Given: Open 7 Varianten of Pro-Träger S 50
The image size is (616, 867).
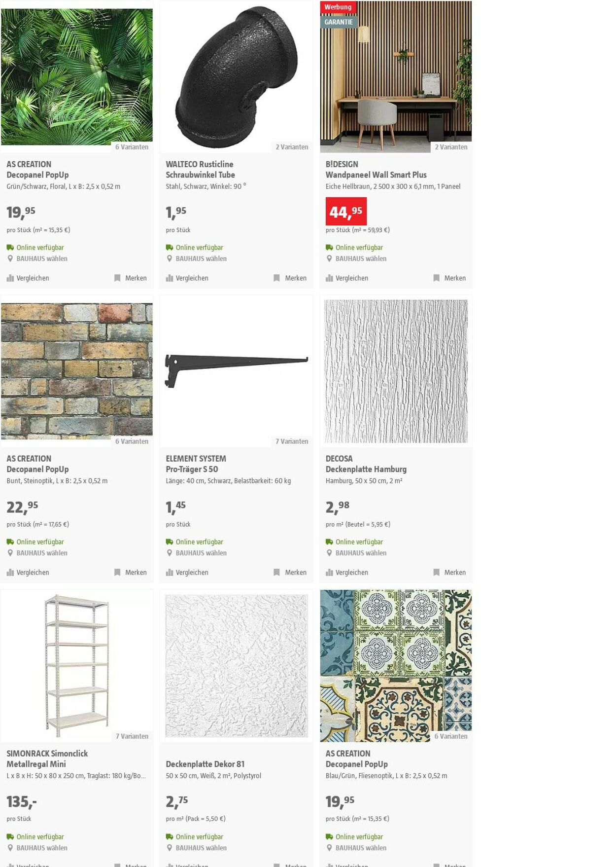Looking at the screenshot, I should (x=292, y=441).
